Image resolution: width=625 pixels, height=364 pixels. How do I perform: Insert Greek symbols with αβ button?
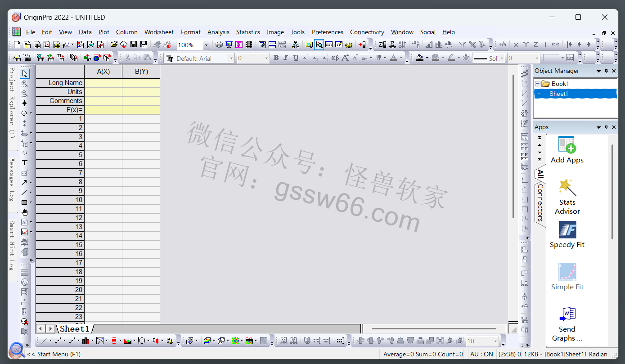click(335, 58)
